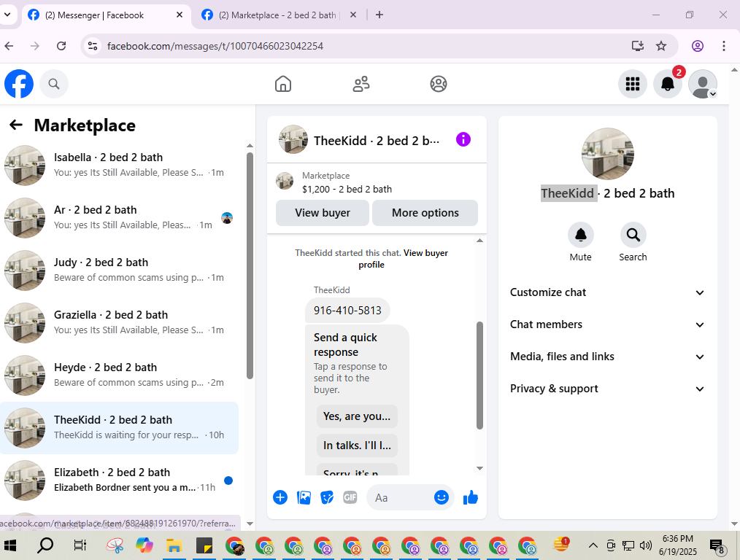
Task: Send quick response "Yes, are you..."
Action: [x=357, y=416]
